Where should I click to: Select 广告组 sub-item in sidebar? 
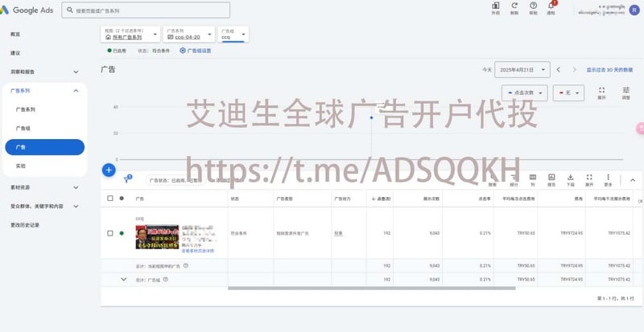point(23,129)
